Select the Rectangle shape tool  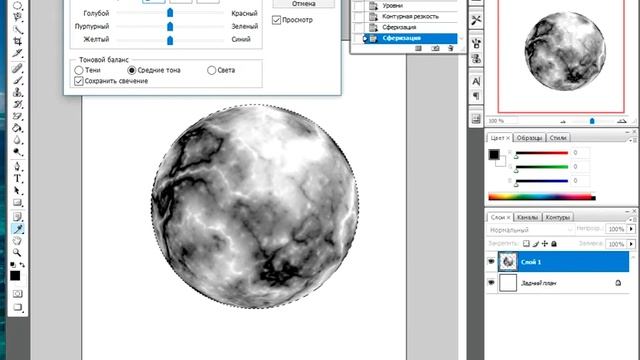coord(18,202)
